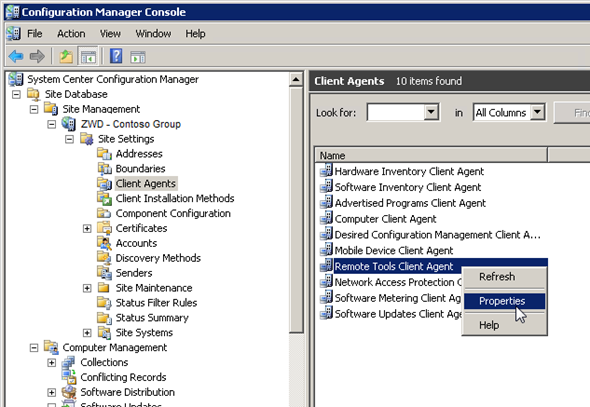This screenshot has width=590, height=407.
Task: Expand the Certificates tree node
Action: click(87, 228)
